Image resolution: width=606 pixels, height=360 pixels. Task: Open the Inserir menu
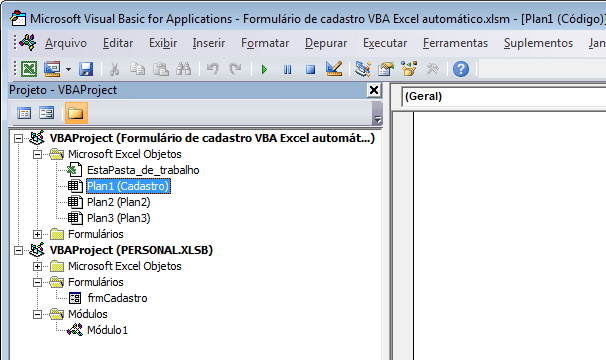click(x=209, y=43)
